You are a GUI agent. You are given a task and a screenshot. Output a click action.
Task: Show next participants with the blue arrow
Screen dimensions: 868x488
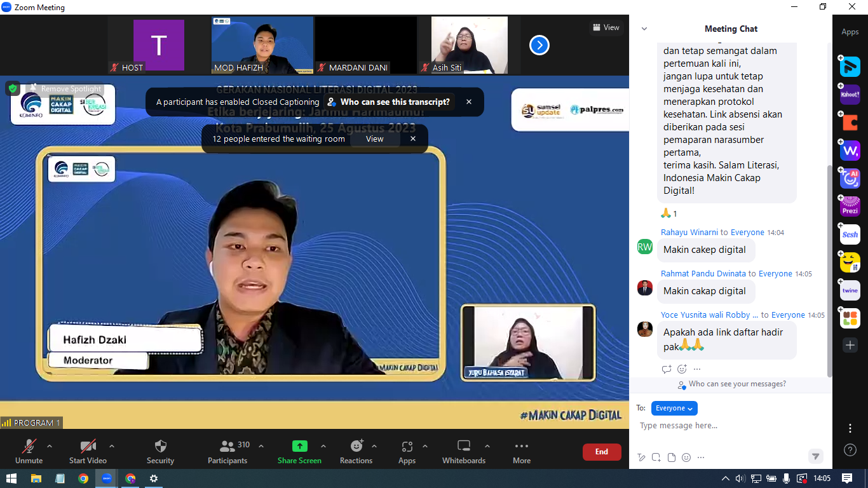[x=539, y=45]
